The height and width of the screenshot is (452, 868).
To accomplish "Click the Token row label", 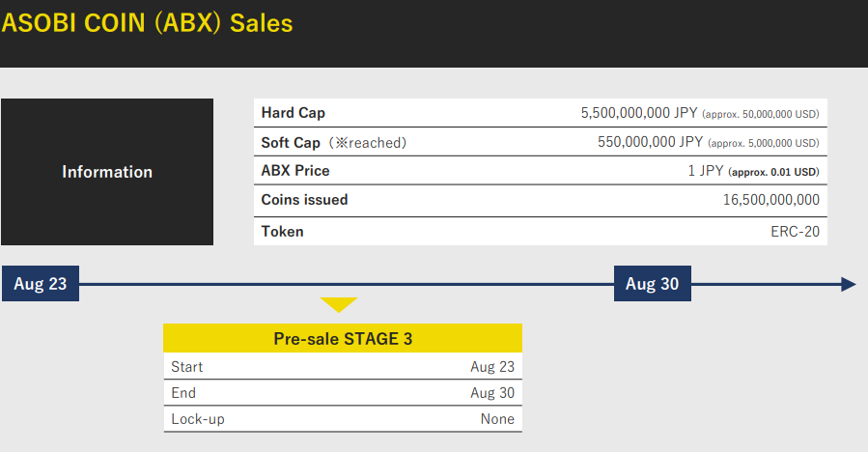I will (x=283, y=232).
